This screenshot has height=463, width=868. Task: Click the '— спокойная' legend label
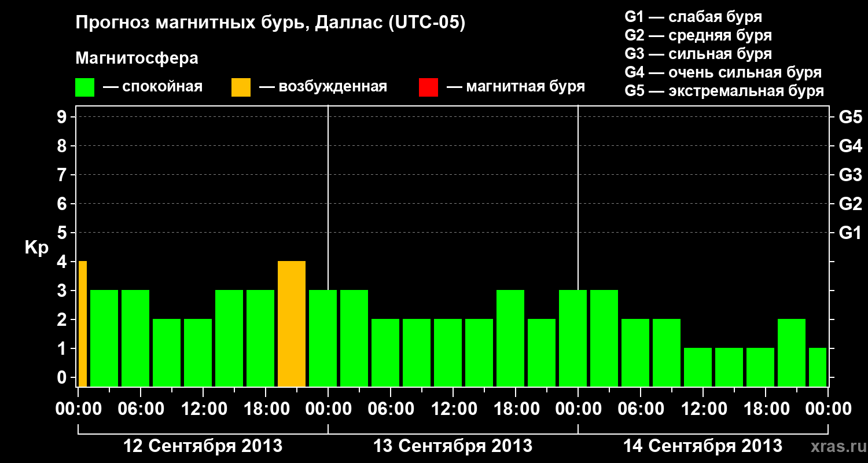153,87
